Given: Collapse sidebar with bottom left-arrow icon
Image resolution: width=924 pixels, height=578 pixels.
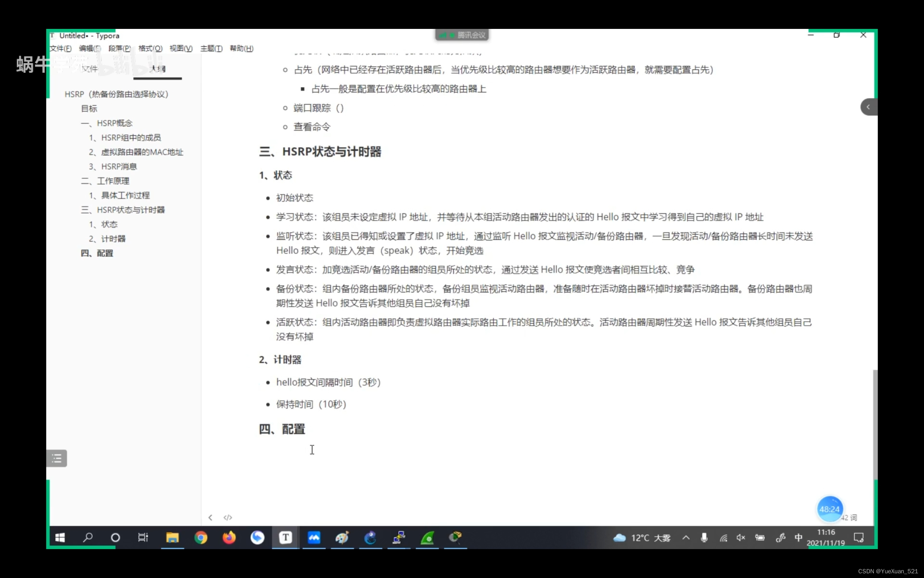Looking at the screenshot, I should click(x=210, y=518).
